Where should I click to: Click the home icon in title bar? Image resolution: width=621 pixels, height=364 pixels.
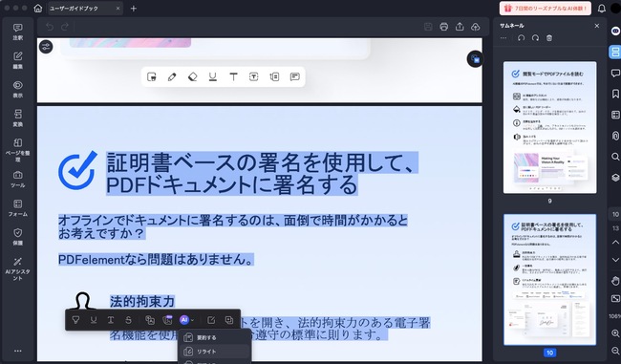(x=38, y=9)
